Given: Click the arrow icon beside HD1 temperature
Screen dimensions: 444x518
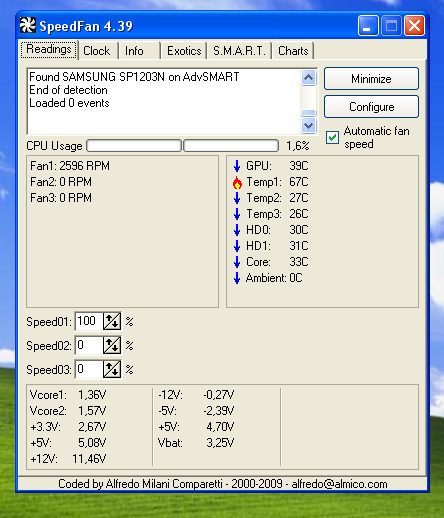Looking at the screenshot, I should (237, 246).
